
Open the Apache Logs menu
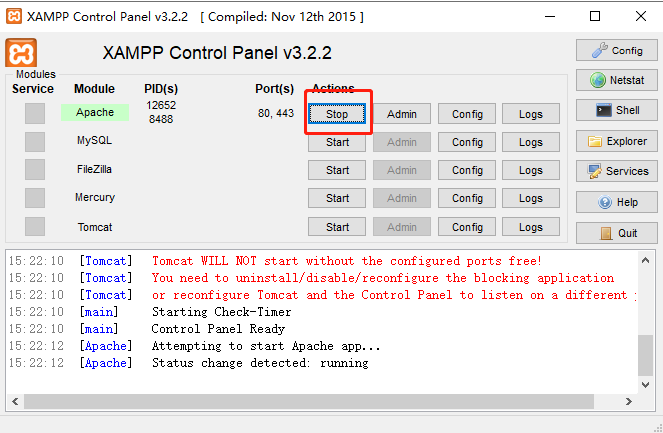pyautogui.click(x=531, y=114)
